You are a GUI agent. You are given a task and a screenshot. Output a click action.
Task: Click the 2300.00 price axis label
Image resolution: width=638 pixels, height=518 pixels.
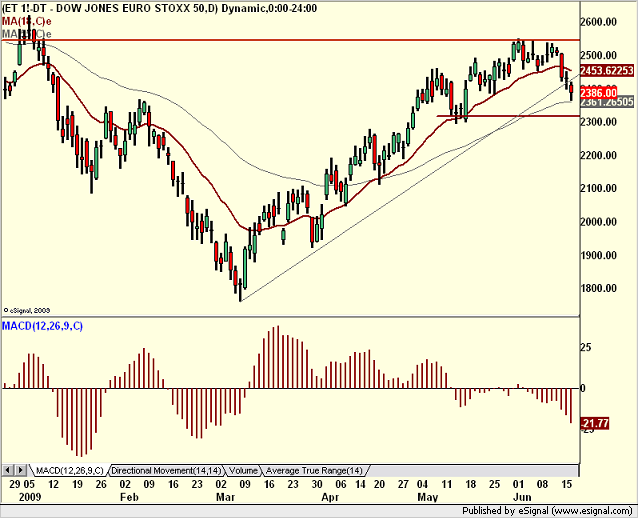pos(599,122)
